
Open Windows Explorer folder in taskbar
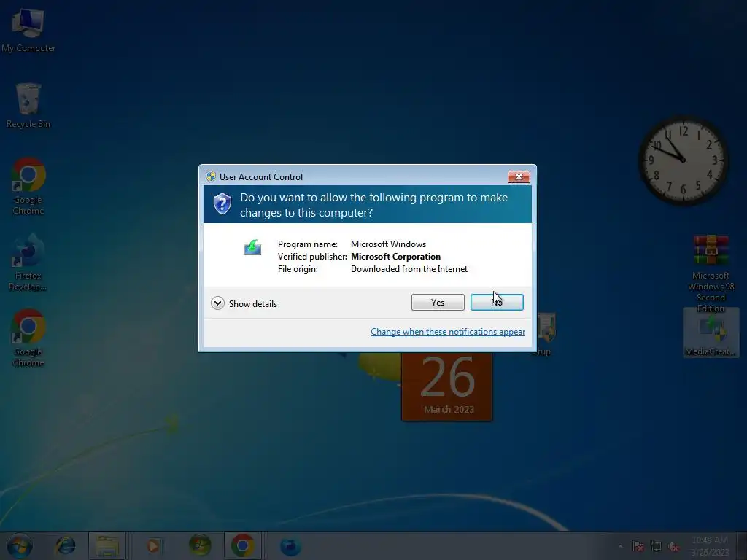(107, 545)
